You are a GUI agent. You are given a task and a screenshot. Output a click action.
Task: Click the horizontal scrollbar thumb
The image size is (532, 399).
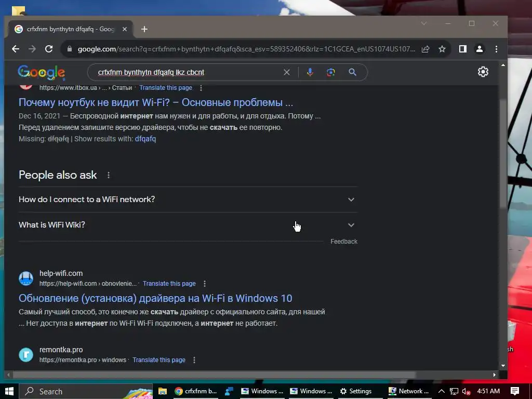pos(214,375)
